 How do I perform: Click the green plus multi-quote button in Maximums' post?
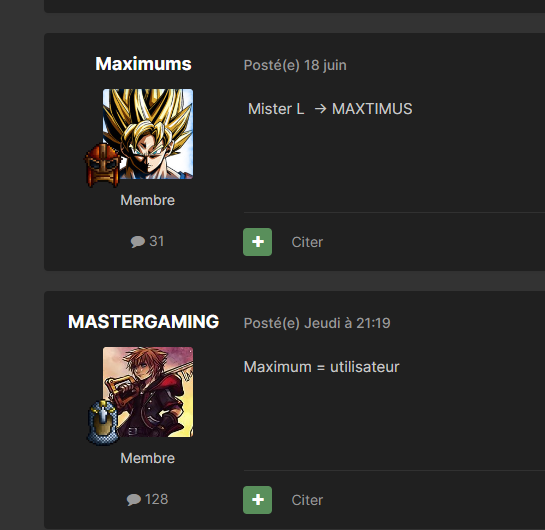click(x=257, y=242)
